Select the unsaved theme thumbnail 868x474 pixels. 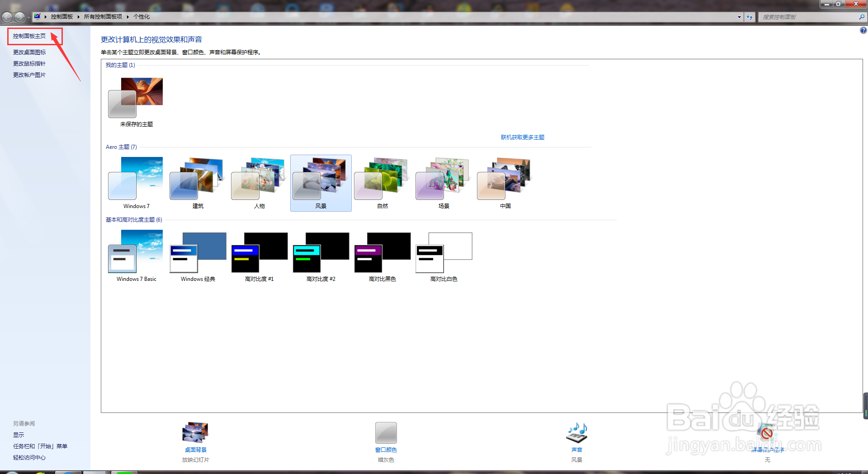[x=136, y=98]
